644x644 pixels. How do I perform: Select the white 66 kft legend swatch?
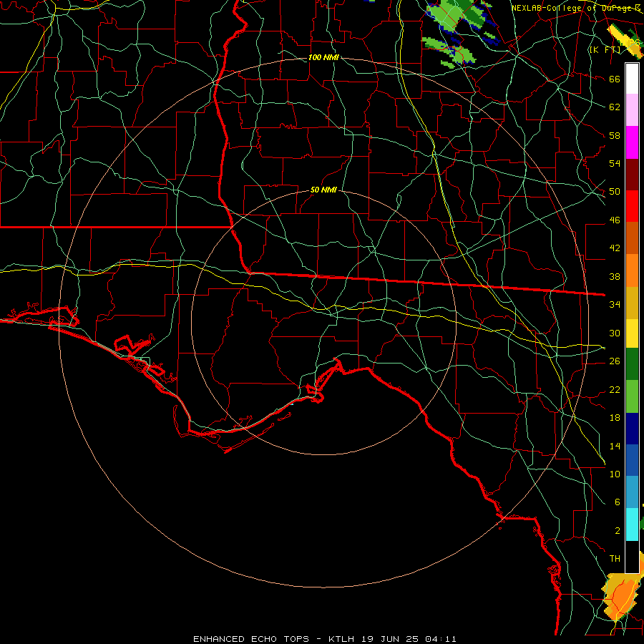tap(632, 79)
